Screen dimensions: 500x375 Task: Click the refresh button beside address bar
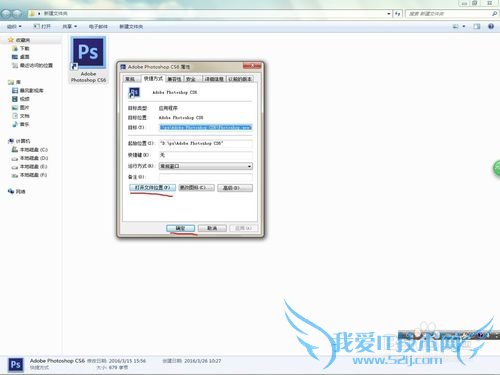(x=398, y=14)
